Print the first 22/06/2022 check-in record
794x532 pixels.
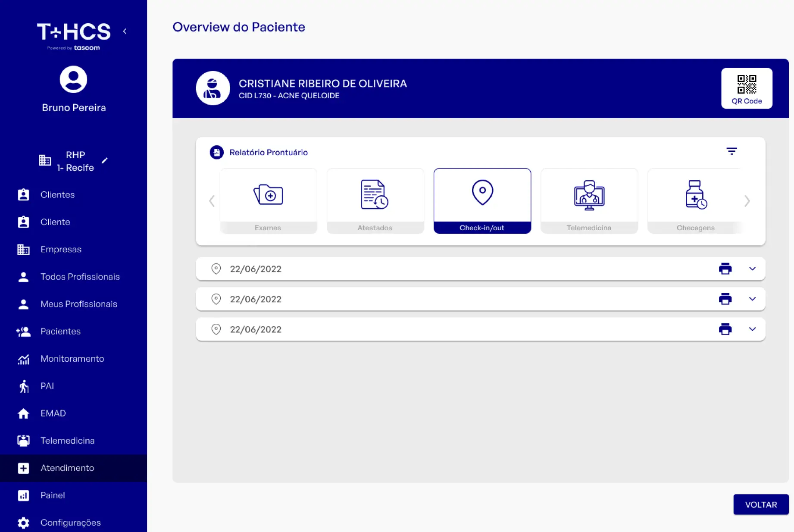(x=725, y=269)
